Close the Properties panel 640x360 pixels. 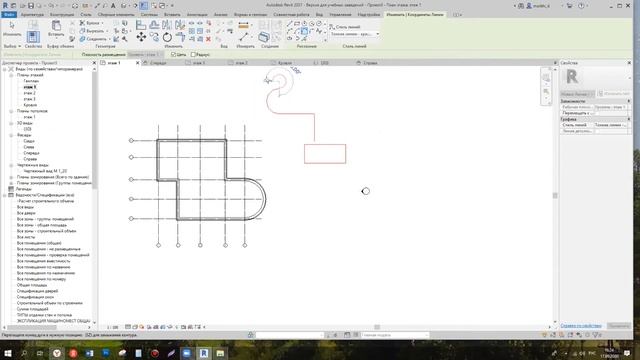pos(629,63)
